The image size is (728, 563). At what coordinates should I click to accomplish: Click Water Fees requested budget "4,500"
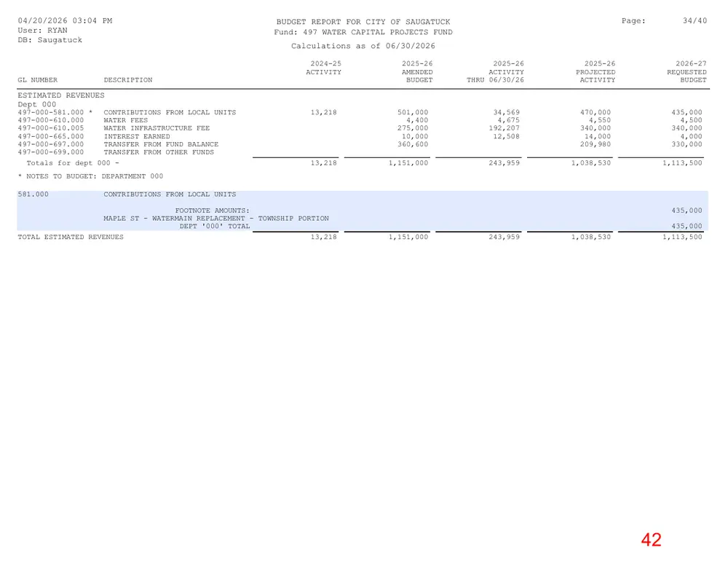pos(692,120)
